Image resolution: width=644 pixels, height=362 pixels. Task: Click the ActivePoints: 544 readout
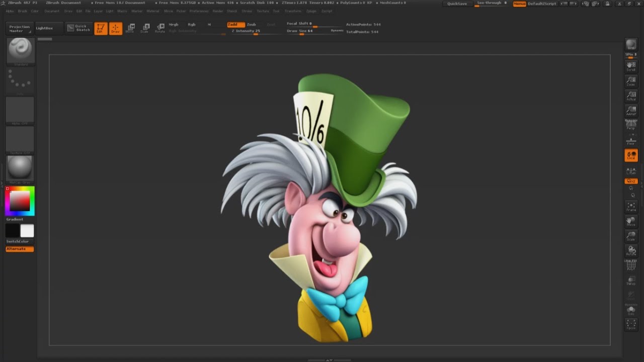(x=363, y=25)
